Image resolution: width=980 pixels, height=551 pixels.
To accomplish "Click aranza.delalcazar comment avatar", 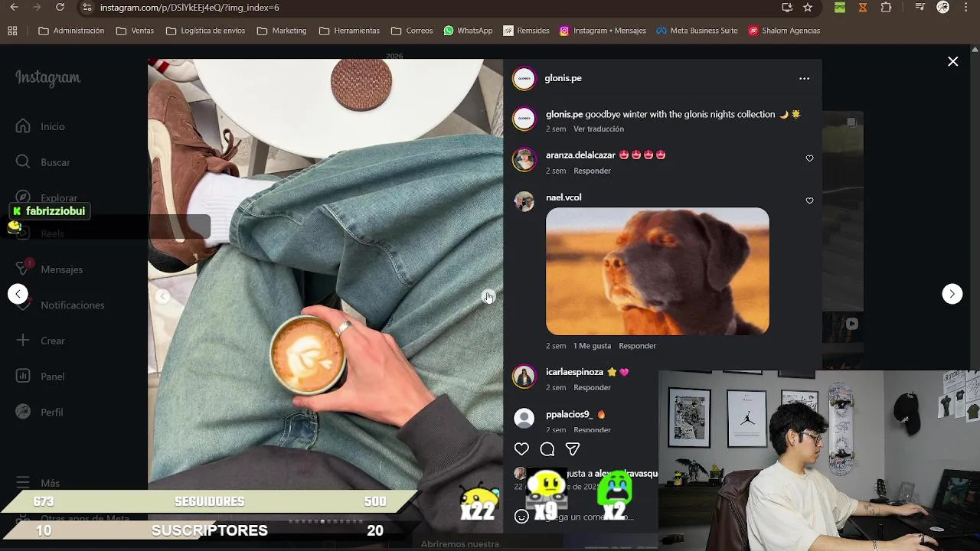I will pos(524,159).
